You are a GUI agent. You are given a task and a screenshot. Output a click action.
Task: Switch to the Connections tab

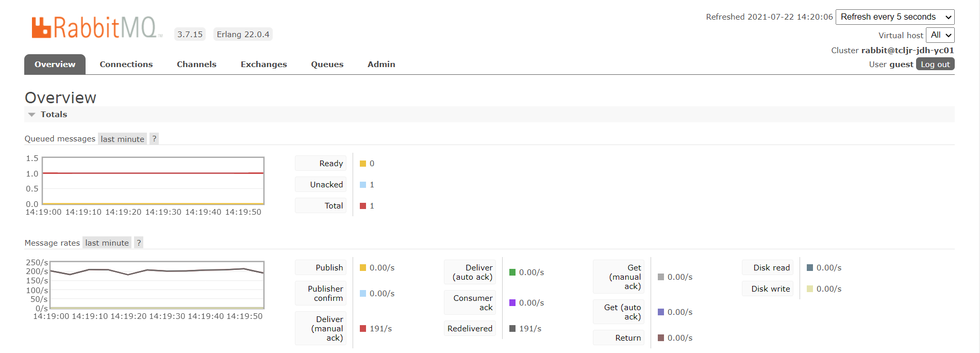(126, 65)
